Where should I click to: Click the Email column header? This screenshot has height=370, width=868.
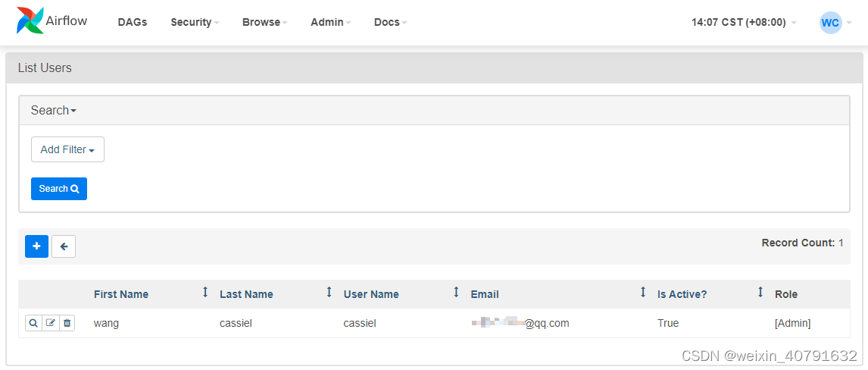click(x=485, y=294)
